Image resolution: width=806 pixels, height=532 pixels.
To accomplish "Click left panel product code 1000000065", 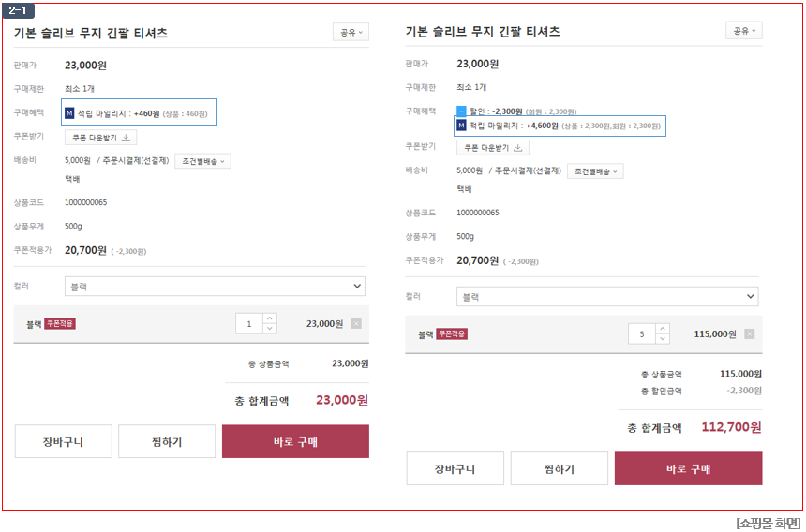I will [86, 202].
